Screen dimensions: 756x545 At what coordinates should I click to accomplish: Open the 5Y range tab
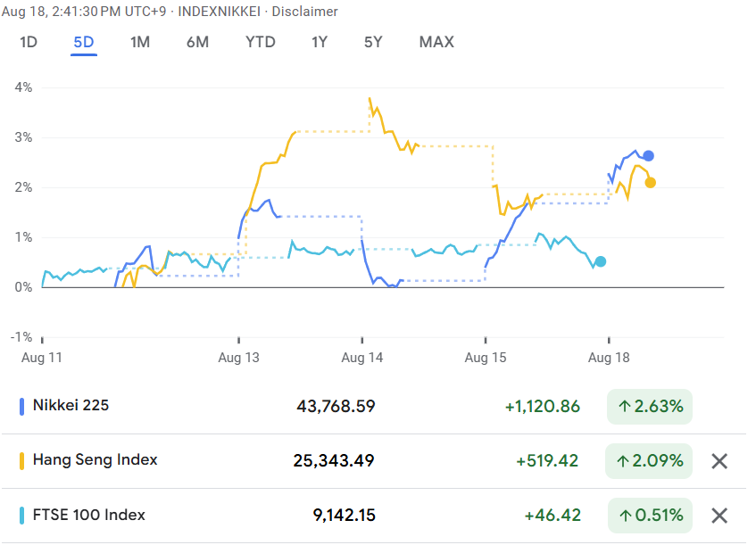pyautogui.click(x=373, y=43)
